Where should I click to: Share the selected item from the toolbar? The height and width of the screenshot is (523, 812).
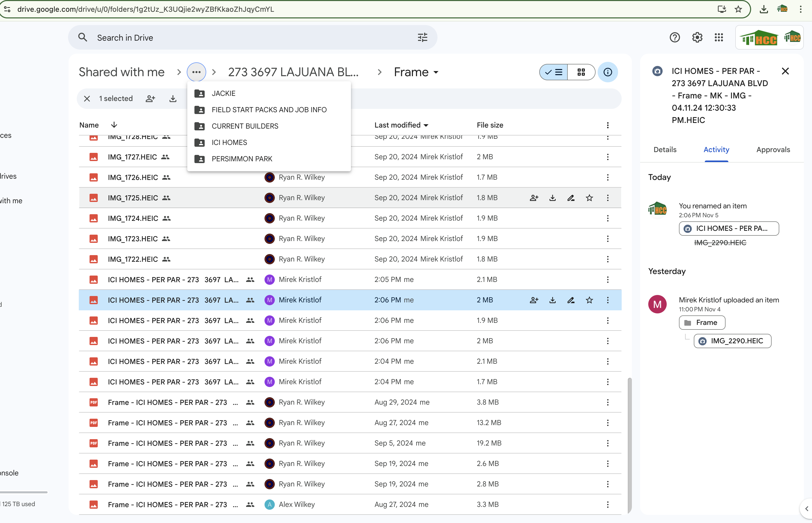coord(150,98)
